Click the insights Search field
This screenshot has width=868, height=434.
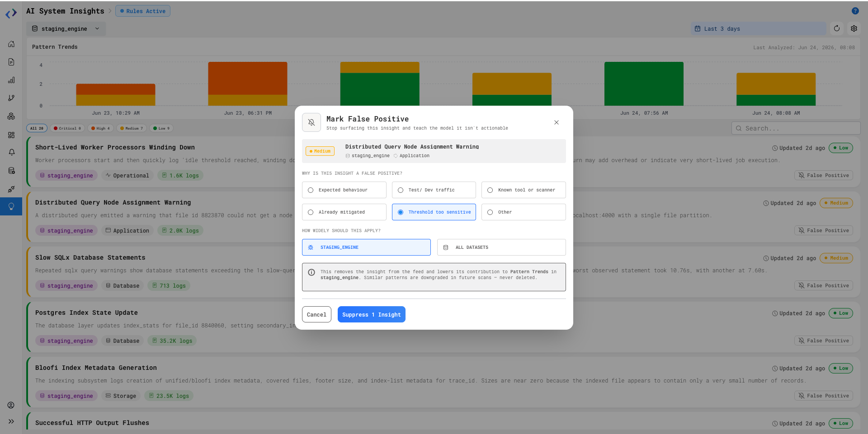(x=796, y=128)
